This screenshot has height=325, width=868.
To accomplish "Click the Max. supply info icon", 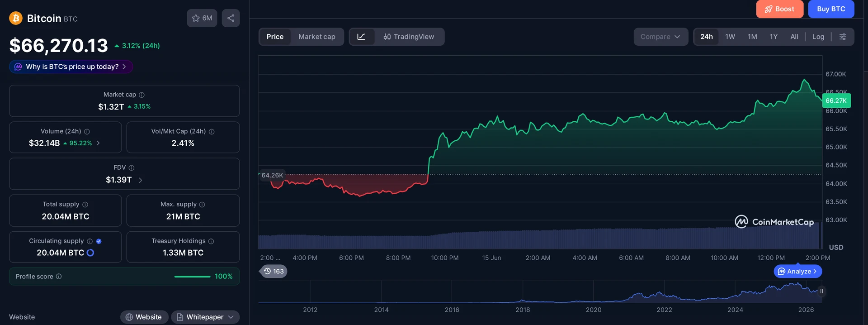I will coord(202,205).
